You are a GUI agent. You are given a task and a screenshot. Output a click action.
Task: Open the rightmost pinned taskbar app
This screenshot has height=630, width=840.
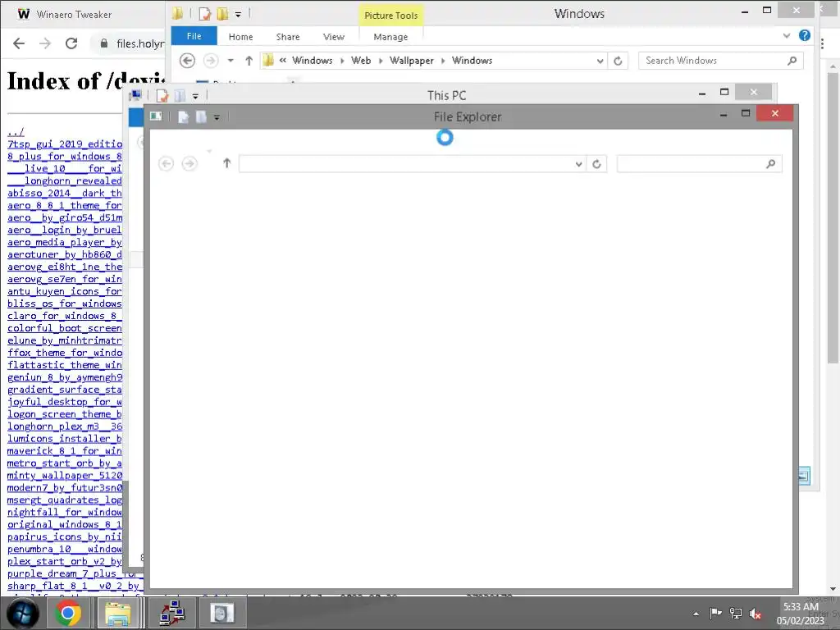tap(221, 613)
